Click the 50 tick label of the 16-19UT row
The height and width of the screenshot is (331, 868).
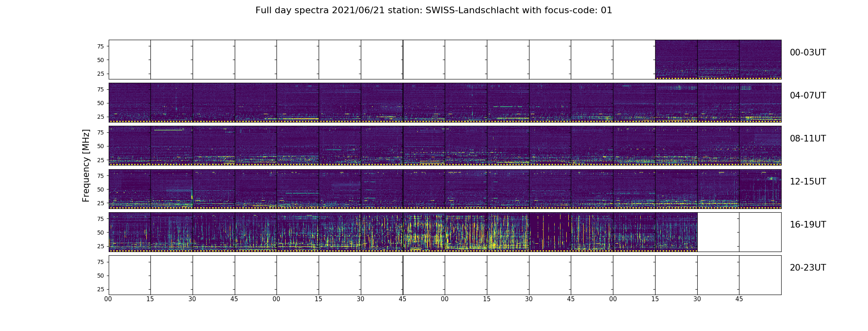point(100,233)
